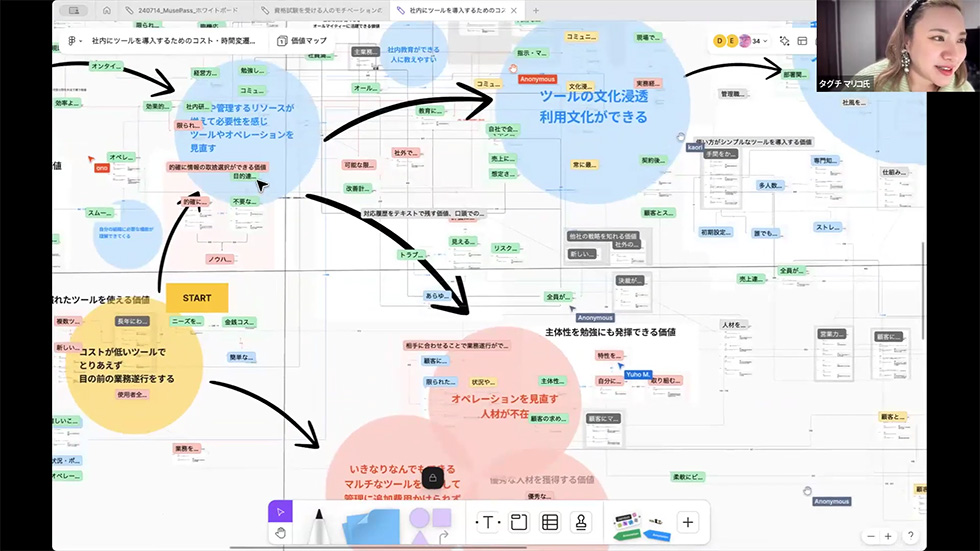Select the label 他社の戦略を知れる価値
Image resolution: width=980 pixels, height=551 pixels.
tap(602, 236)
